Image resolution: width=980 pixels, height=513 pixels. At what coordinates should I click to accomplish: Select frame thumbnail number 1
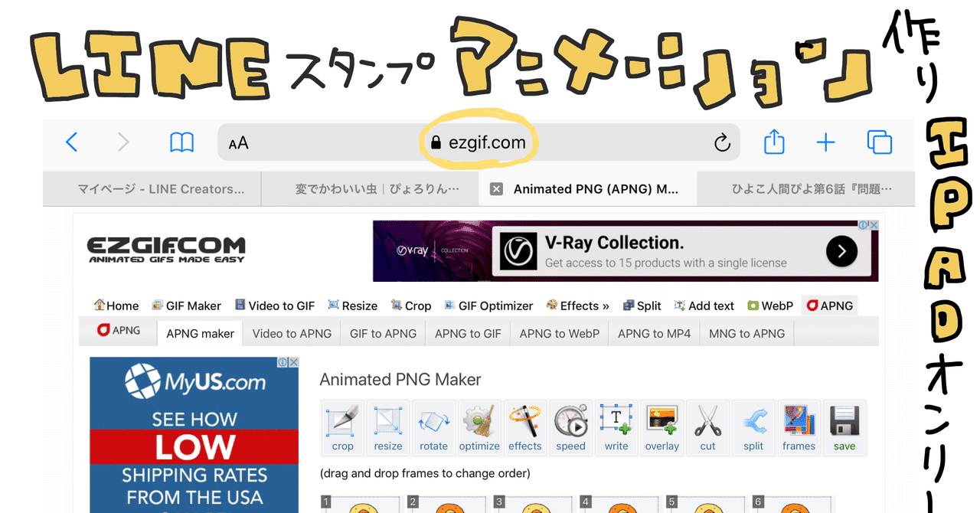360,505
